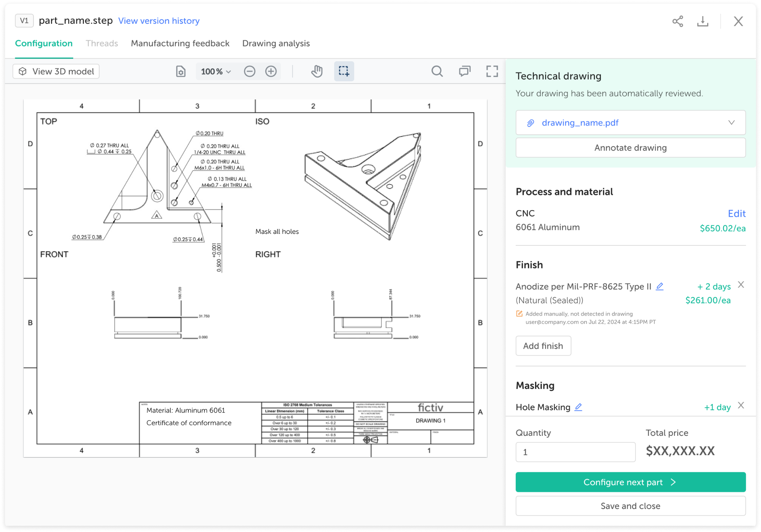Click the zoom out minus icon
Screen dimensions: 761x532
click(x=250, y=71)
